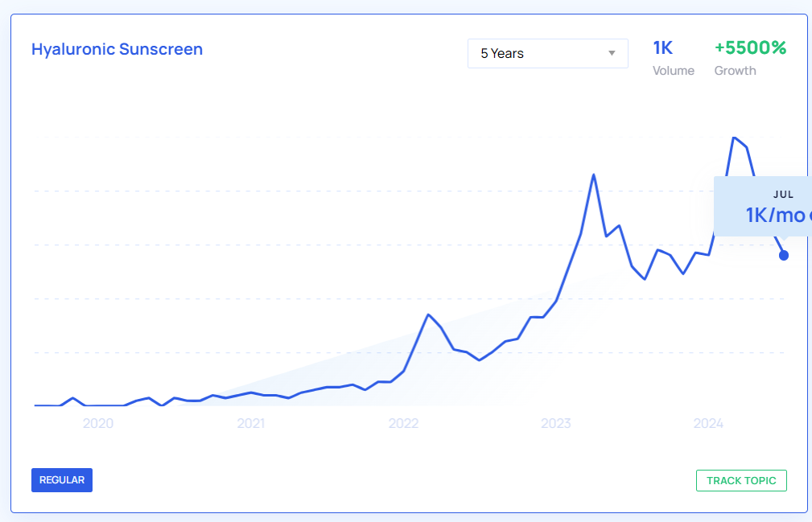The image size is (812, 522).
Task: Click the highest trend peak in 2024
Action: [733, 138]
